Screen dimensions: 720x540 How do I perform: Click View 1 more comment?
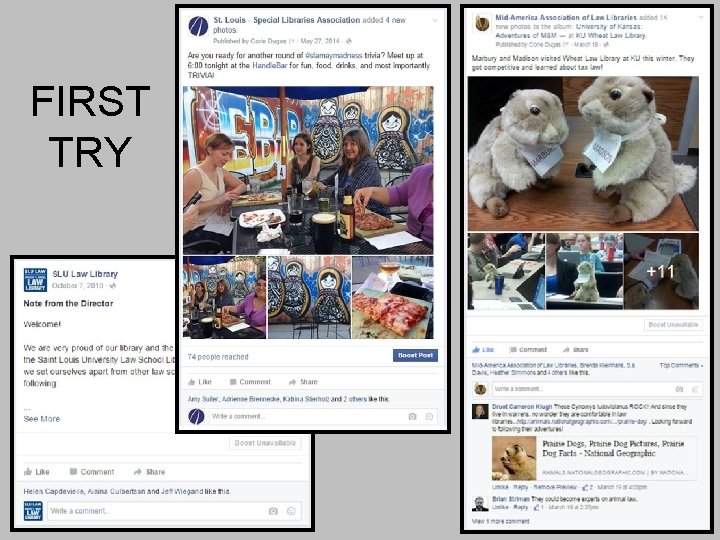(501, 521)
